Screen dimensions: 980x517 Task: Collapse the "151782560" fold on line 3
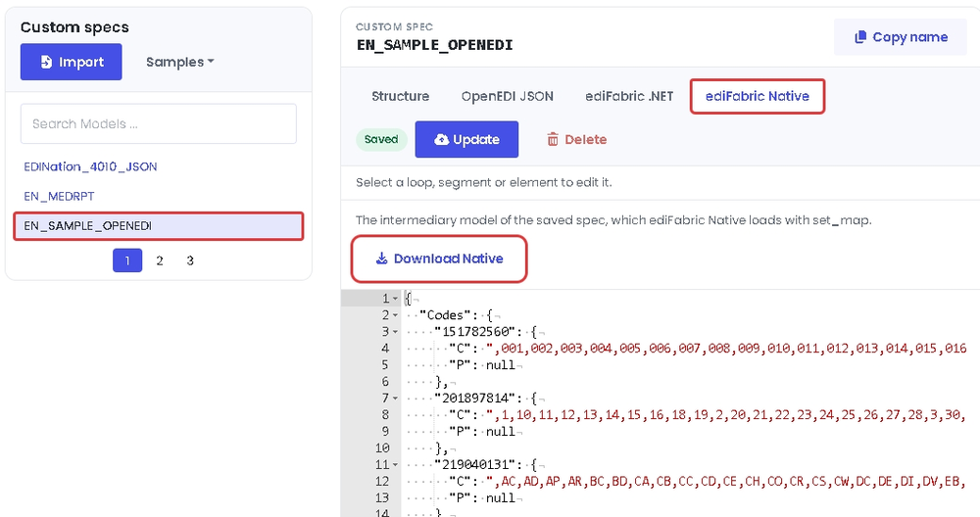tap(395, 332)
